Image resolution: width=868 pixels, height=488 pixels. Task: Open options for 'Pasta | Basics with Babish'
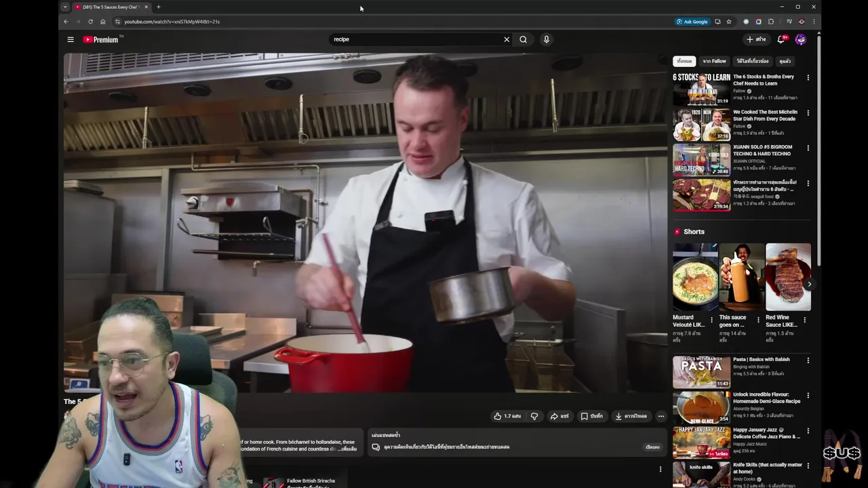808,360
